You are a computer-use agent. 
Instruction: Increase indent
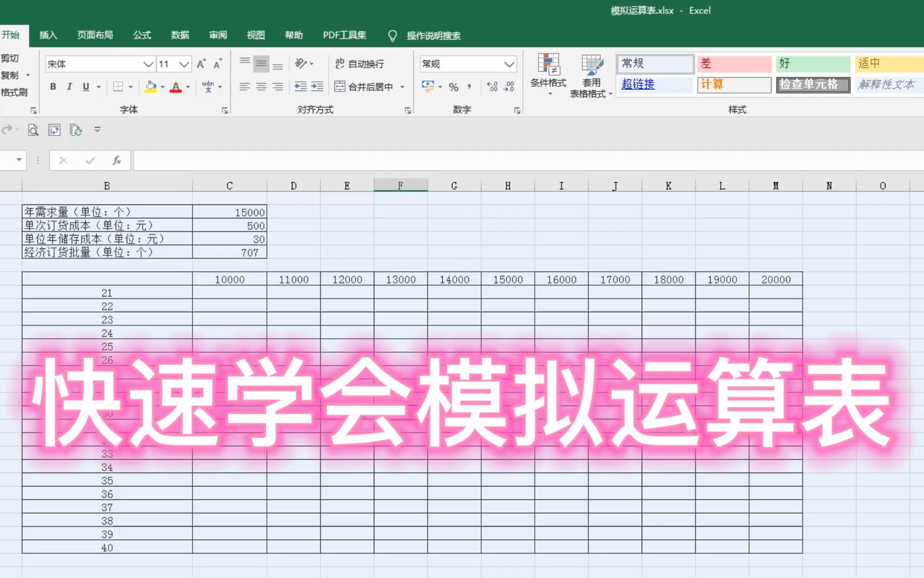click(x=317, y=87)
